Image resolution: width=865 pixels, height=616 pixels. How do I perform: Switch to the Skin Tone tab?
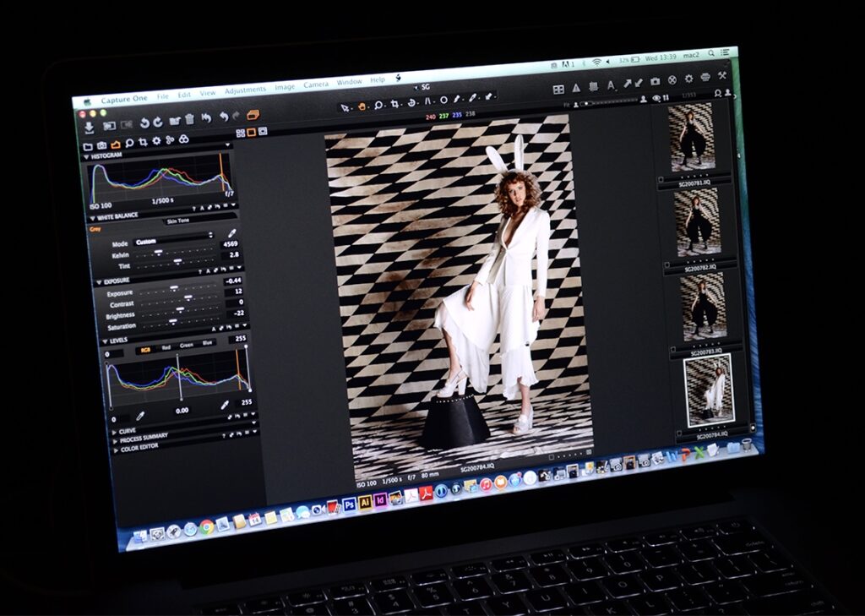tap(177, 221)
